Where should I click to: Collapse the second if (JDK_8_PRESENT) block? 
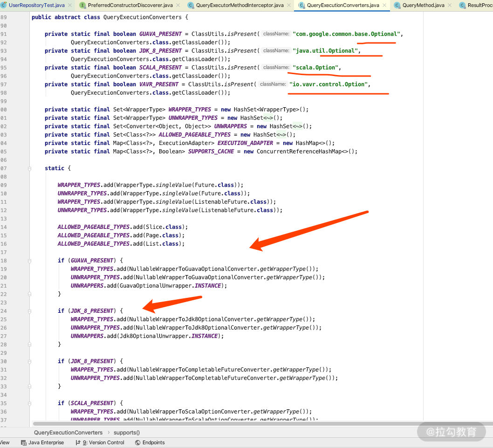(x=29, y=361)
